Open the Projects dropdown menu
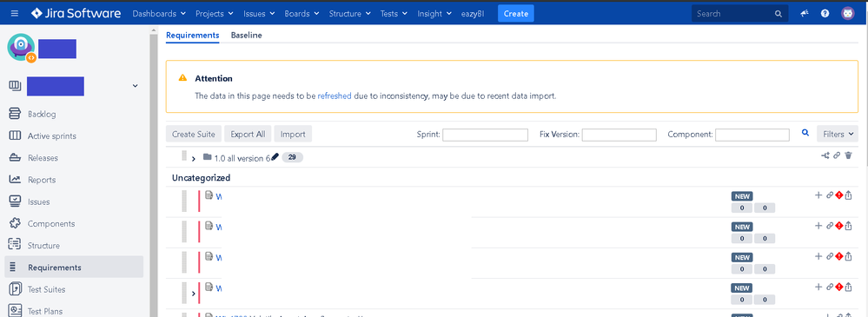The height and width of the screenshot is (317, 868). click(214, 14)
